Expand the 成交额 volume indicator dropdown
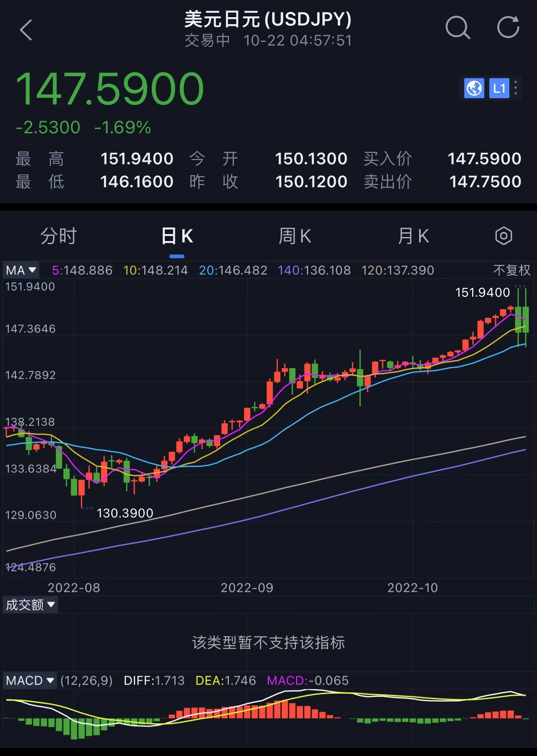Image resolution: width=537 pixels, height=756 pixels. pos(30,605)
